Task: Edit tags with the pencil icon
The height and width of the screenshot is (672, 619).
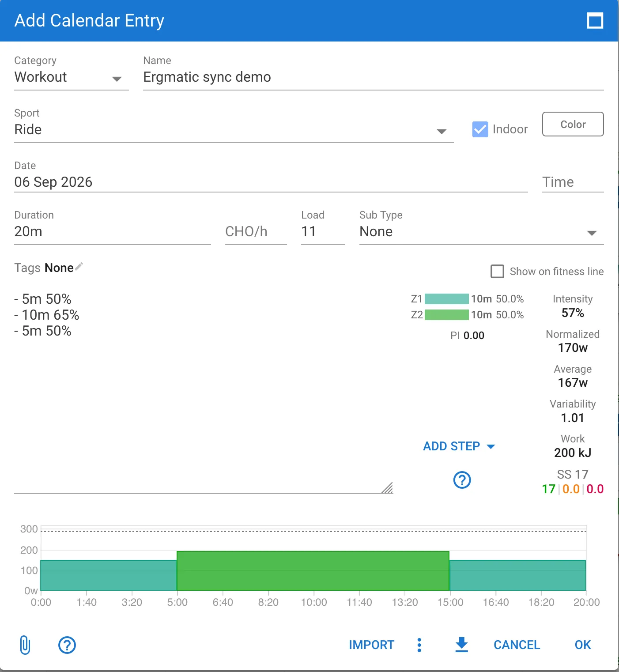Action: pos(79,267)
